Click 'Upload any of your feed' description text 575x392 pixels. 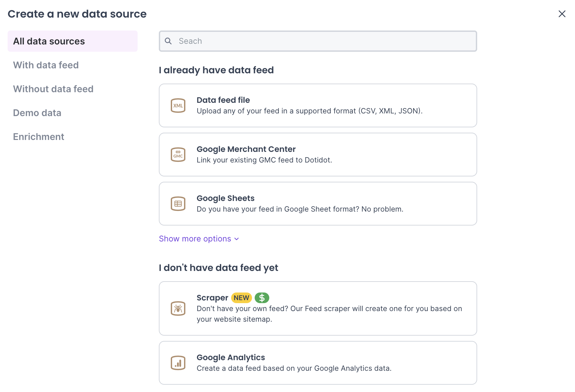point(310,111)
